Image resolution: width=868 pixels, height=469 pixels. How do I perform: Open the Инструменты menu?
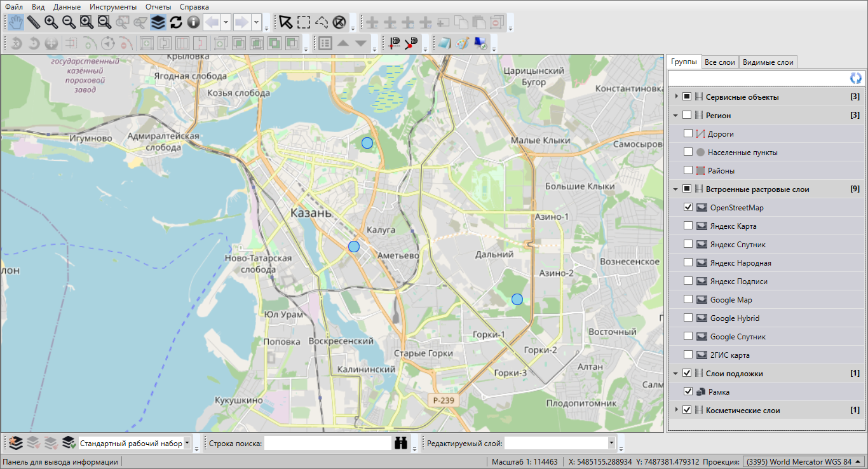click(113, 6)
